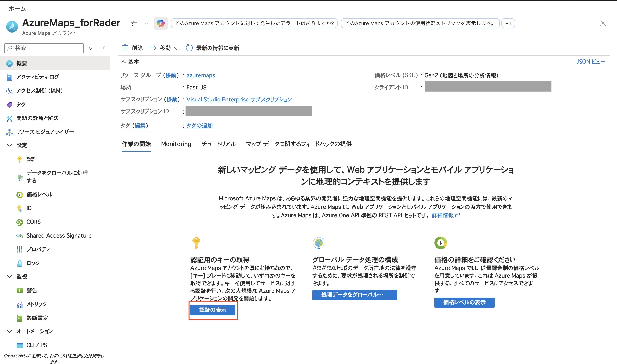Click the プロパティ properties bars icon
Screen dimensions: 617x364
20,250
